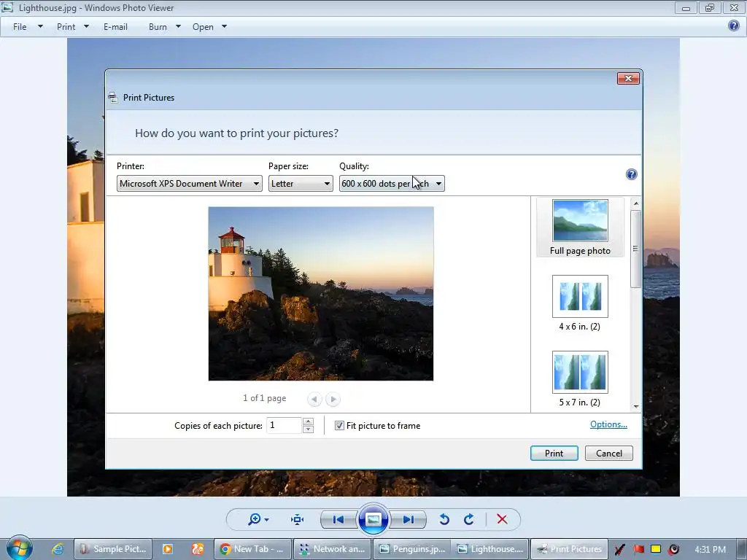Toggle Fit picture to frame checkbox

pyautogui.click(x=339, y=426)
